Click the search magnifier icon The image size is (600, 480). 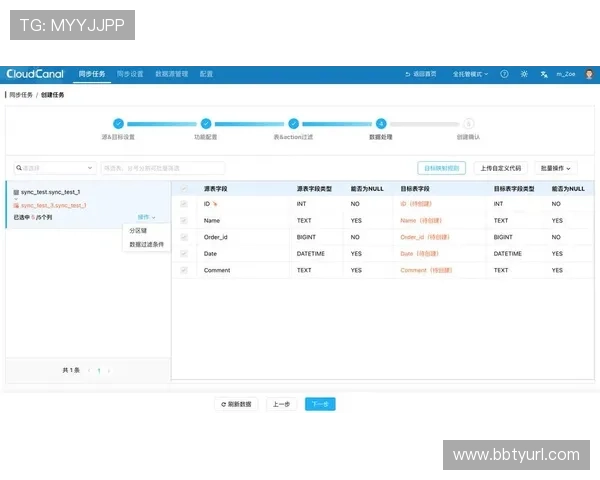point(19,168)
